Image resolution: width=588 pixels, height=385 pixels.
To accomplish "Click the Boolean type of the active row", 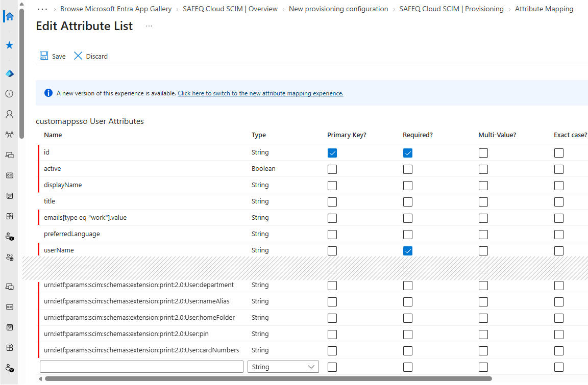I will [x=263, y=168].
